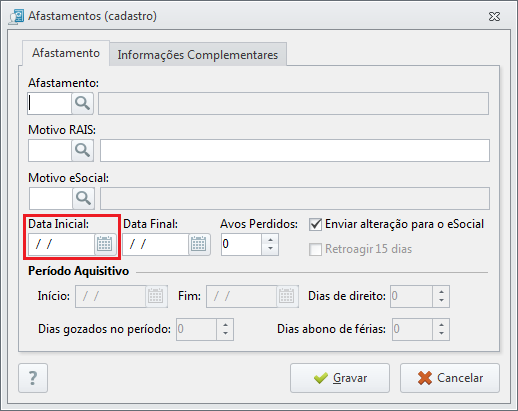518x411 pixels.
Task: Open the Motivo RAIS search magnifier
Action: click(x=82, y=150)
